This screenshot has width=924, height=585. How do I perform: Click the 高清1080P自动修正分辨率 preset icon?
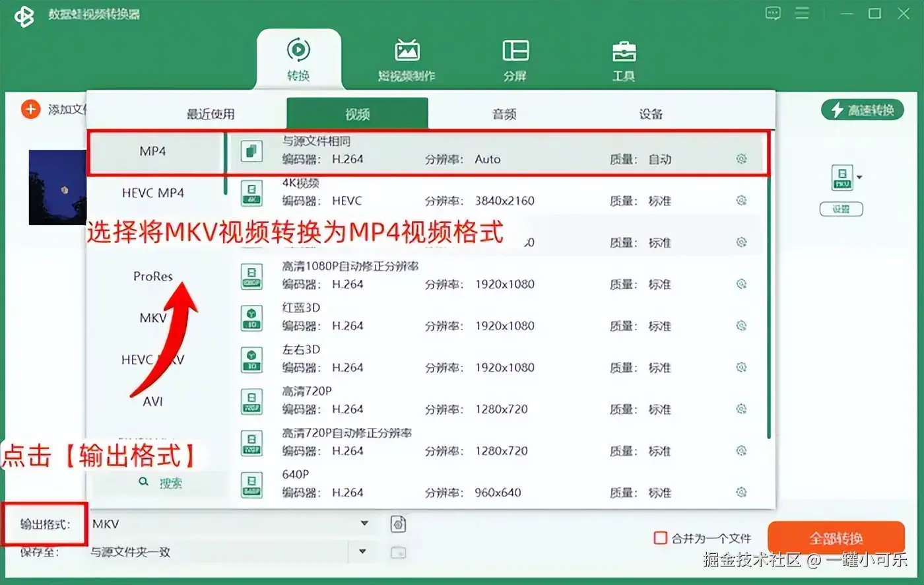(251, 276)
